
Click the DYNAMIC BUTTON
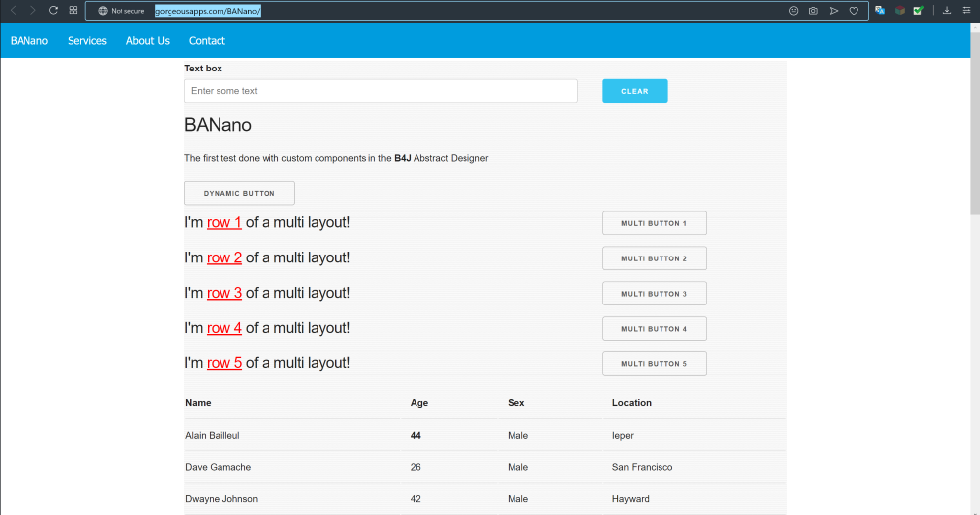coord(239,193)
